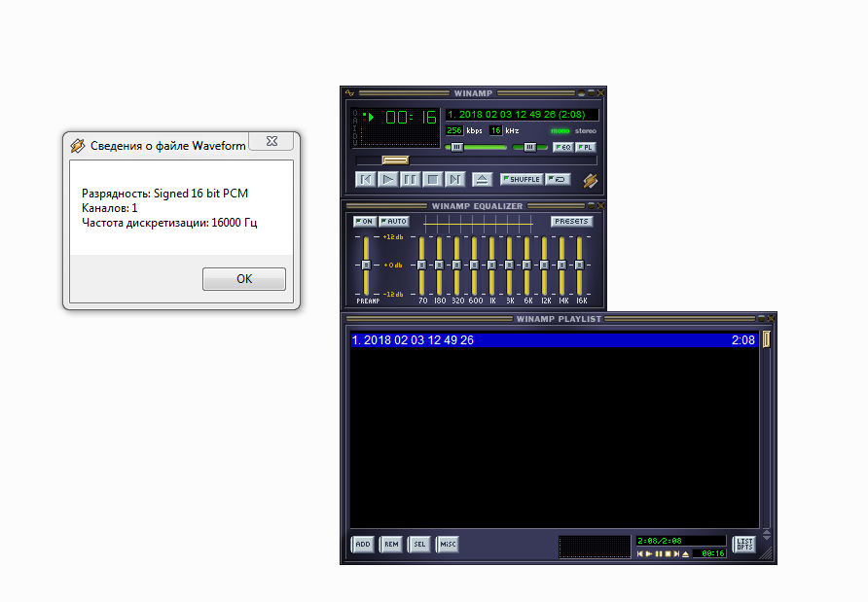The height and width of the screenshot is (602, 868).
Task: Click the 14K equalizer band slider
Action: pyautogui.click(x=561, y=266)
